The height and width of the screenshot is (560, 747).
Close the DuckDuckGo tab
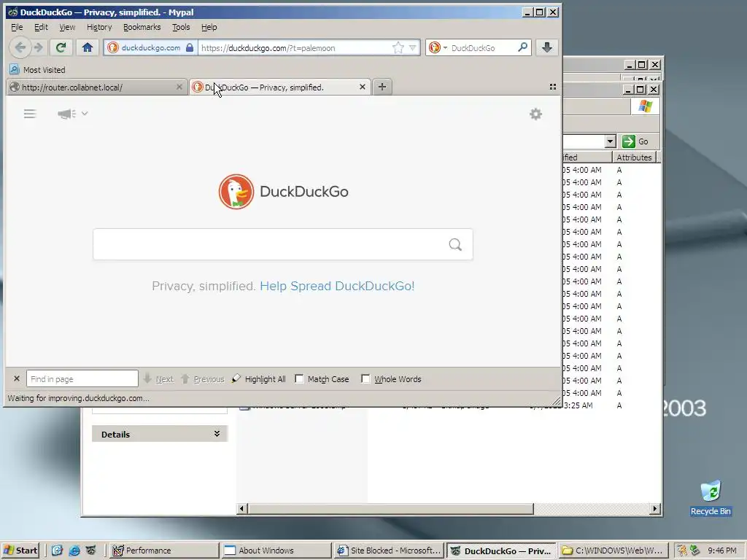[363, 87]
